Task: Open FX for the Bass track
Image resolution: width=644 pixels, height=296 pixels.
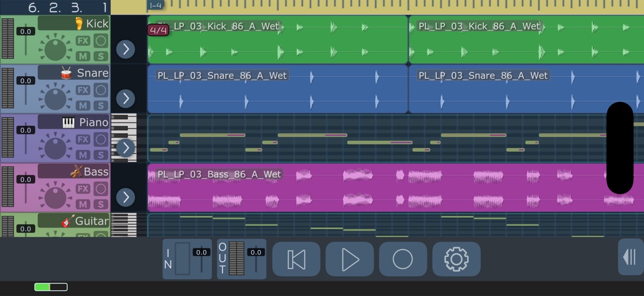Action: click(83, 188)
